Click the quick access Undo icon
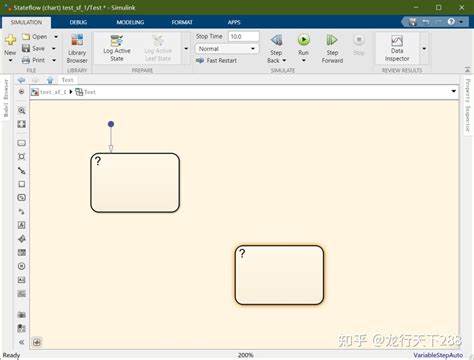 pyautogui.click(x=426, y=22)
